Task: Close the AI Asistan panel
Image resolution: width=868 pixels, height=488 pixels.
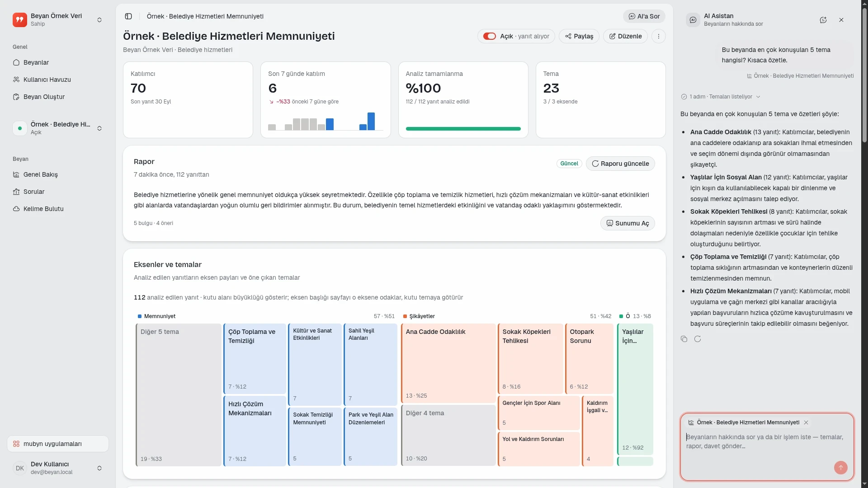Action: pyautogui.click(x=841, y=20)
